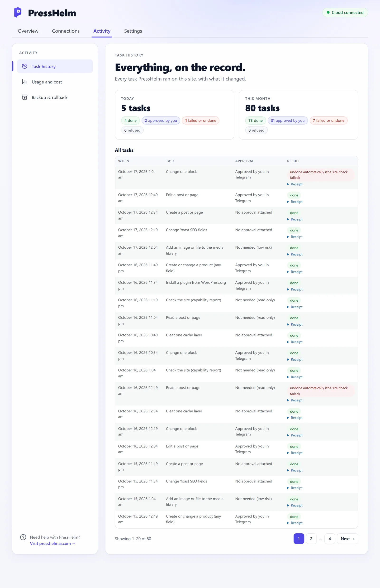Click the Cloud connected status badge
380x588 pixels.
click(x=345, y=13)
